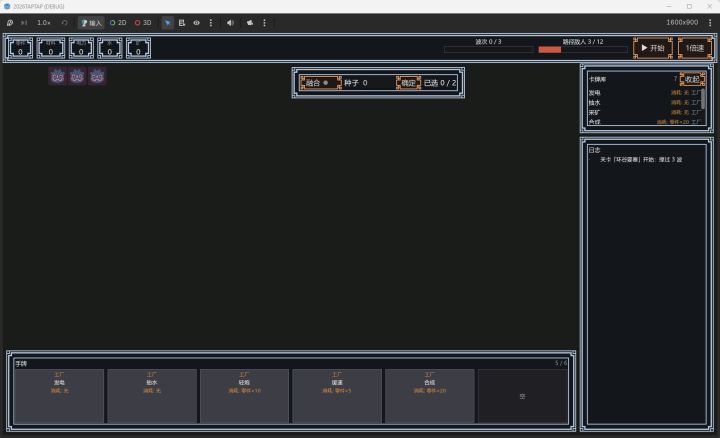Click the next frame step icon
Screen dimensions: 720x438
pos(24,22)
